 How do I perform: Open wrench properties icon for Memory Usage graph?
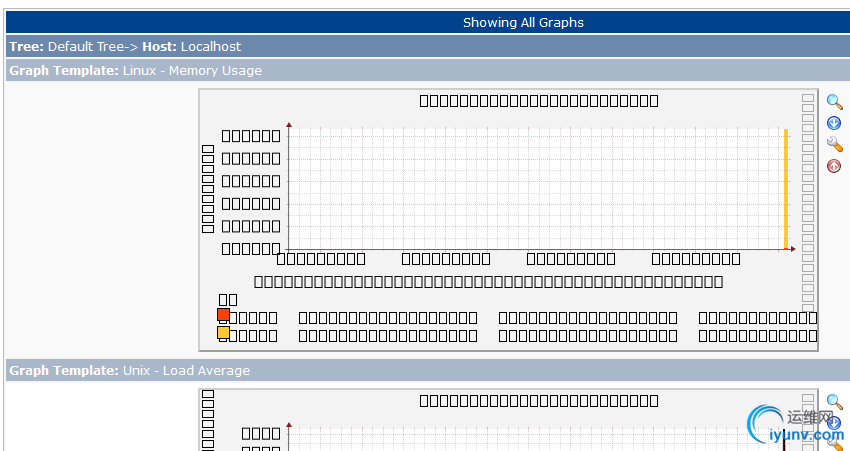pyautogui.click(x=834, y=145)
